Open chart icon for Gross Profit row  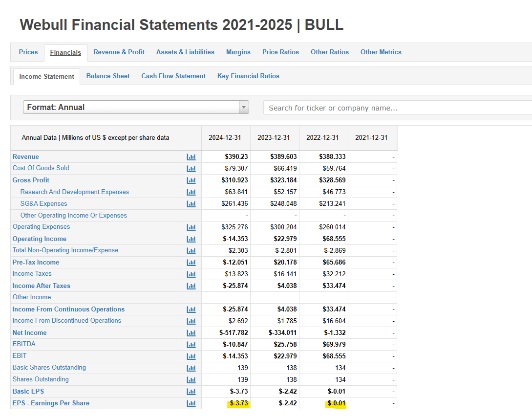tap(192, 180)
